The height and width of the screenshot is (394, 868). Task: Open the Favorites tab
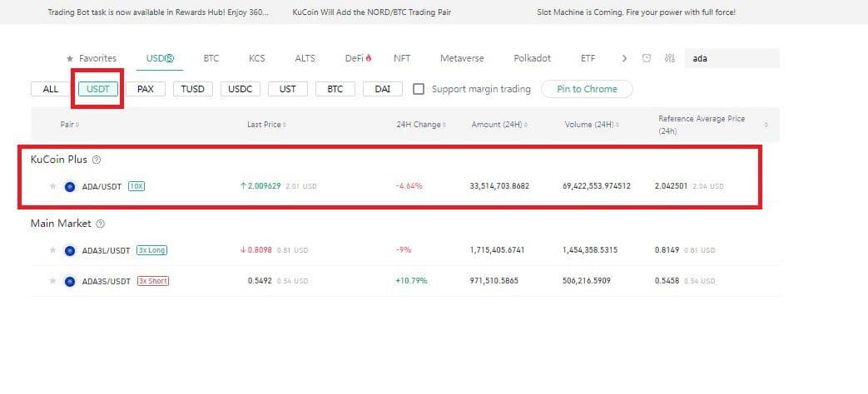pyautogui.click(x=92, y=58)
